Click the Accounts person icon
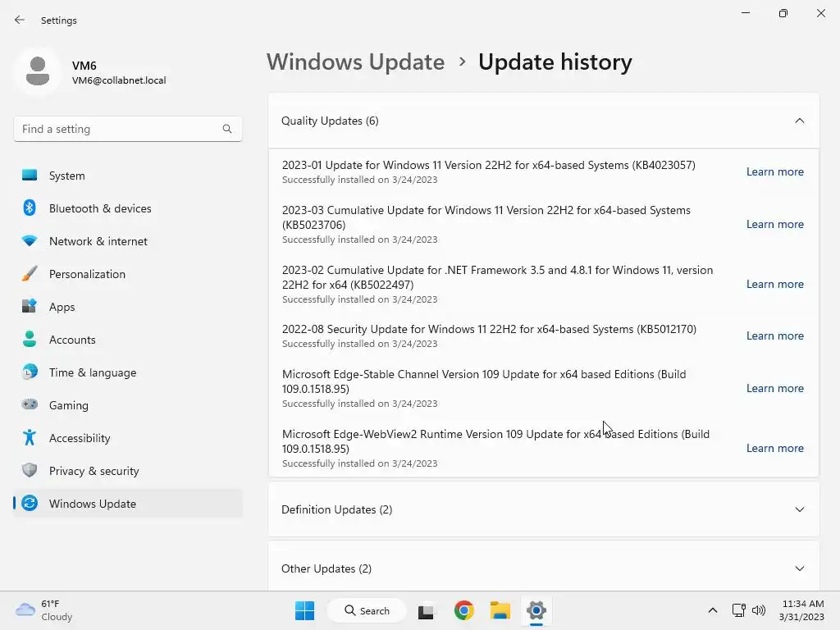Image resolution: width=840 pixels, height=630 pixels. (x=30, y=339)
